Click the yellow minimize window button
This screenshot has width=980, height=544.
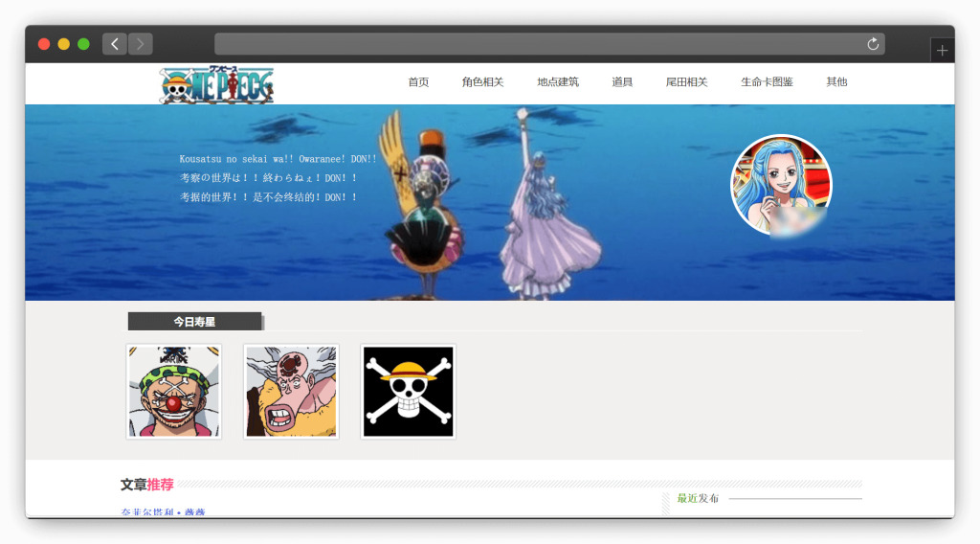(64, 44)
